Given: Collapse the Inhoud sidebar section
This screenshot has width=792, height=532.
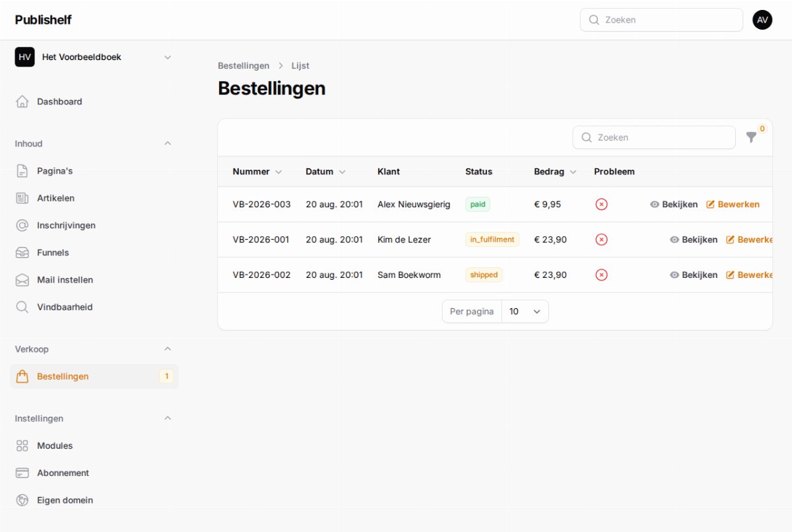Looking at the screenshot, I should tap(168, 143).
